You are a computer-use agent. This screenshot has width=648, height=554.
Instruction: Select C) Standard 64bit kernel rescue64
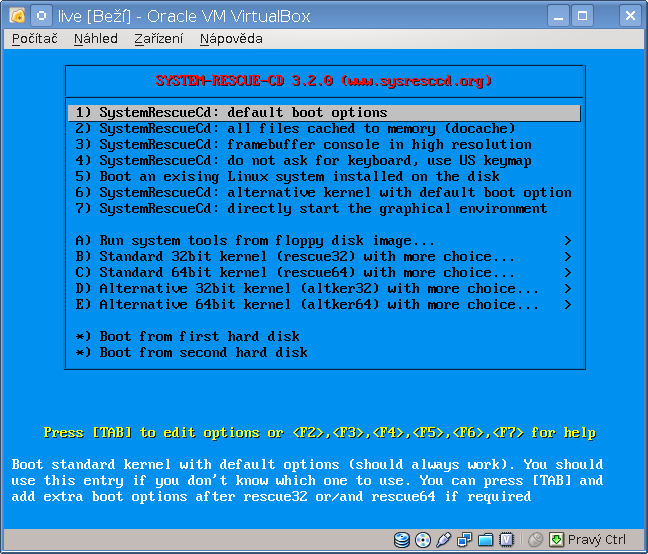click(x=324, y=273)
